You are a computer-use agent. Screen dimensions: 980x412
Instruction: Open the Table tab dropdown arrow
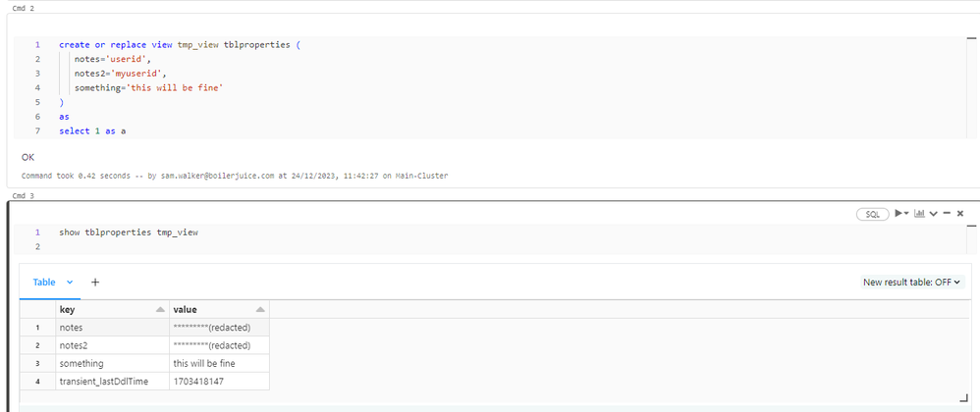tap(70, 283)
